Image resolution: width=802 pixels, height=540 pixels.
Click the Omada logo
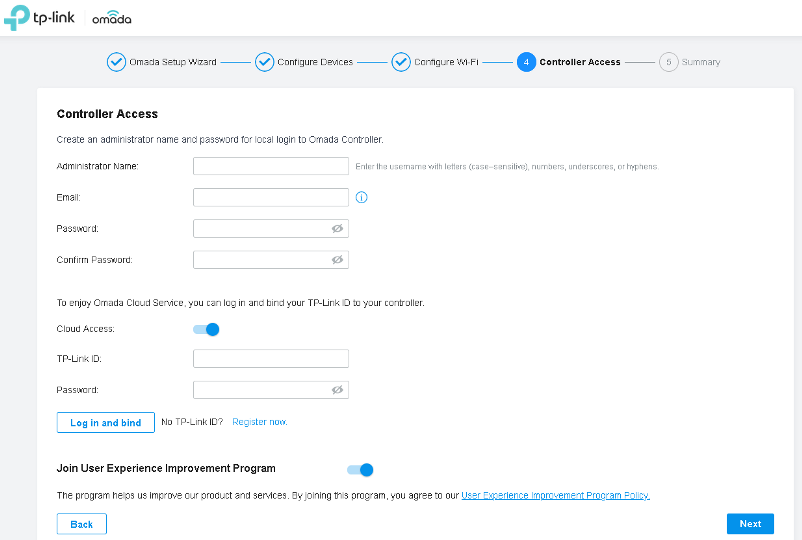112,18
